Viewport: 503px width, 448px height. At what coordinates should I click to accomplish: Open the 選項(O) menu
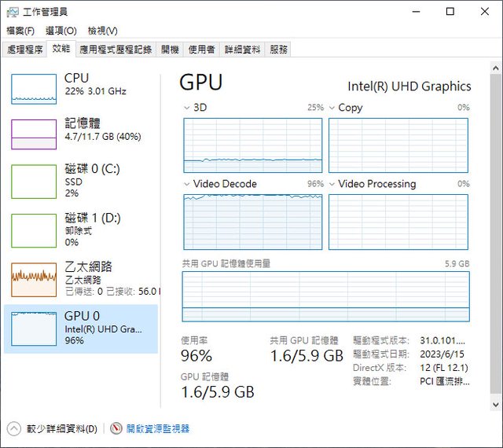[x=61, y=31]
